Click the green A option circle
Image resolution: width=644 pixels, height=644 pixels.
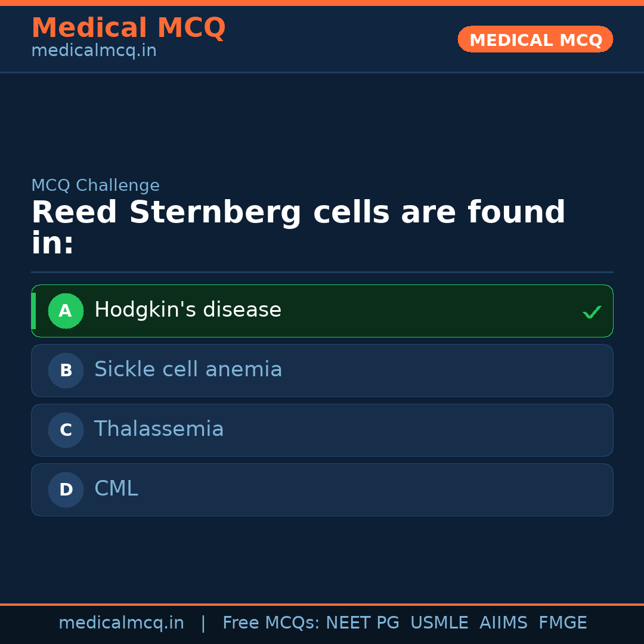click(x=66, y=311)
